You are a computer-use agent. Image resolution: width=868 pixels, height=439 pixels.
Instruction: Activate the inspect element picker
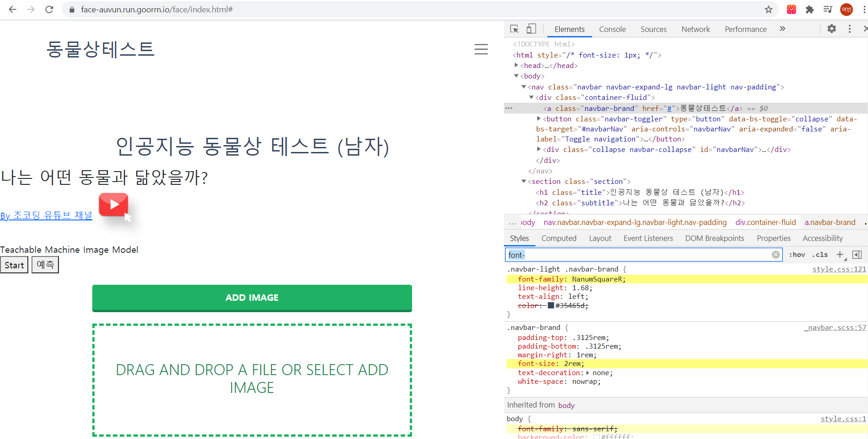(x=514, y=29)
